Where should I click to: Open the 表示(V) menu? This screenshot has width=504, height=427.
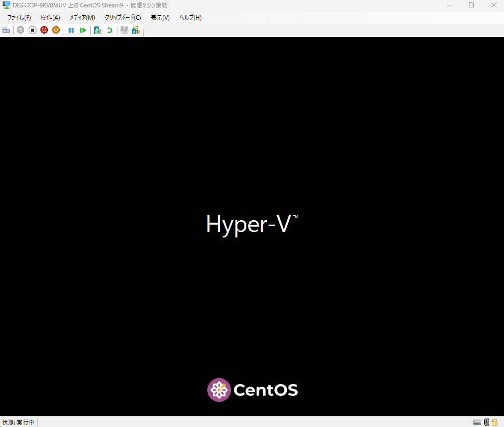[x=160, y=18]
